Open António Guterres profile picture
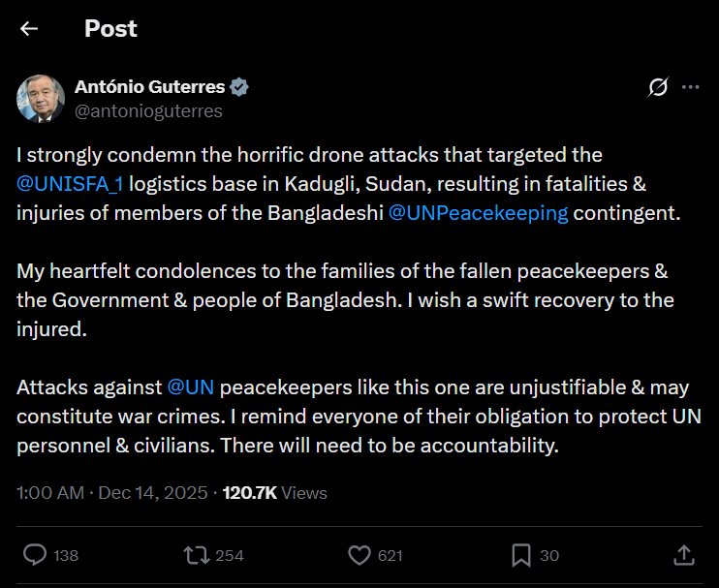 (41, 98)
